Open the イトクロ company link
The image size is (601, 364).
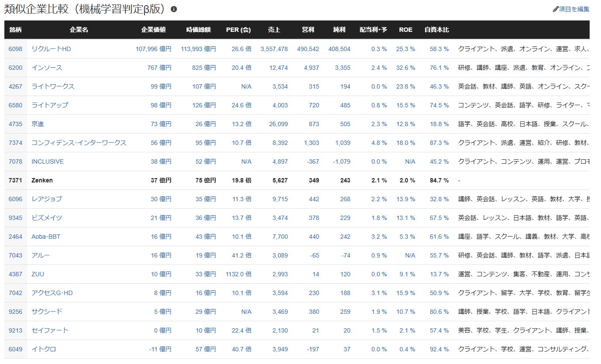(44, 349)
